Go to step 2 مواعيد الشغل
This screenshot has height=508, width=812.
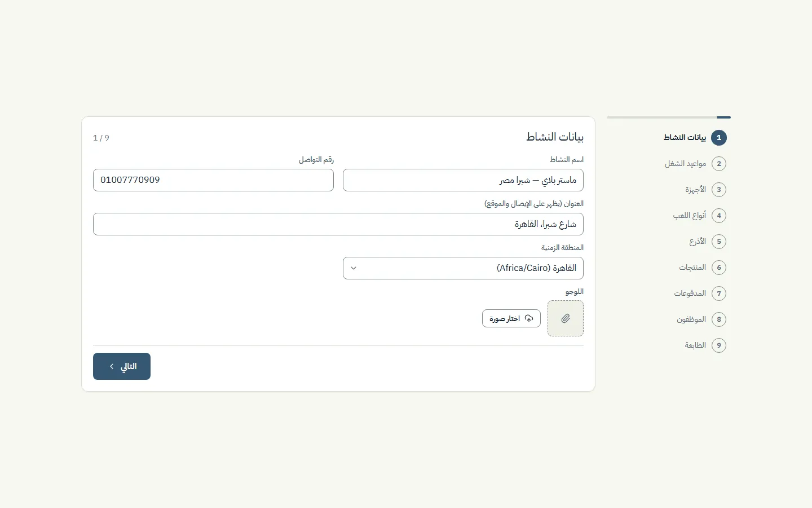[x=695, y=164]
